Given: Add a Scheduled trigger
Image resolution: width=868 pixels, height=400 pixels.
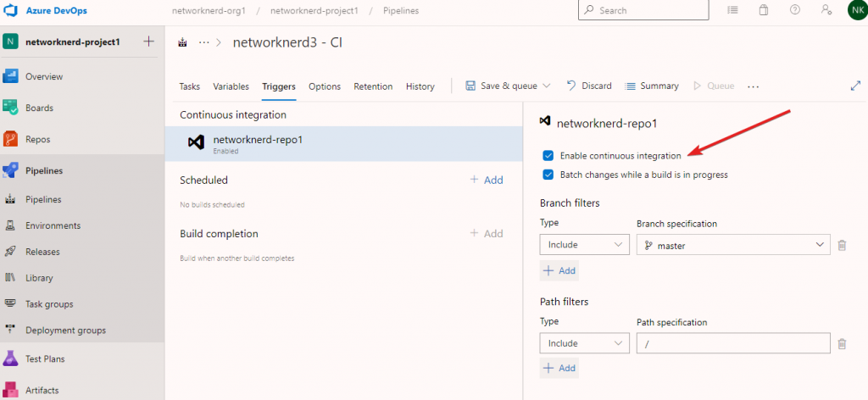Looking at the screenshot, I should pos(487,180).
